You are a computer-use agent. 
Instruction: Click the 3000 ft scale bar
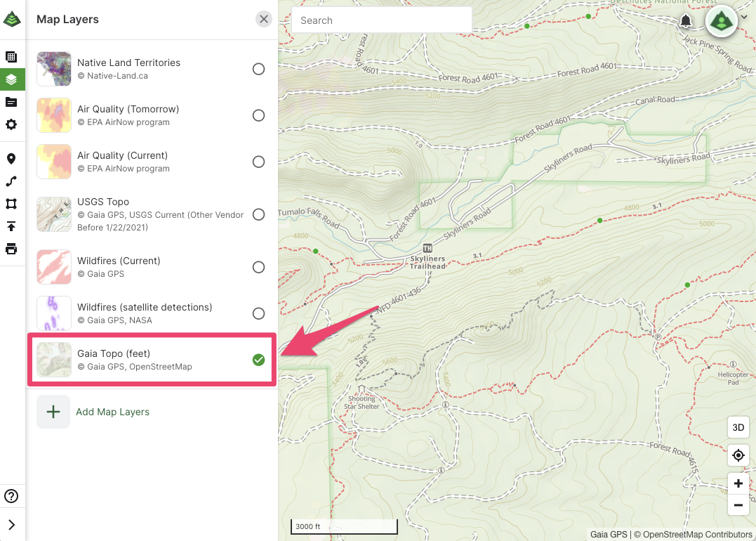click(x=344, y=526)
